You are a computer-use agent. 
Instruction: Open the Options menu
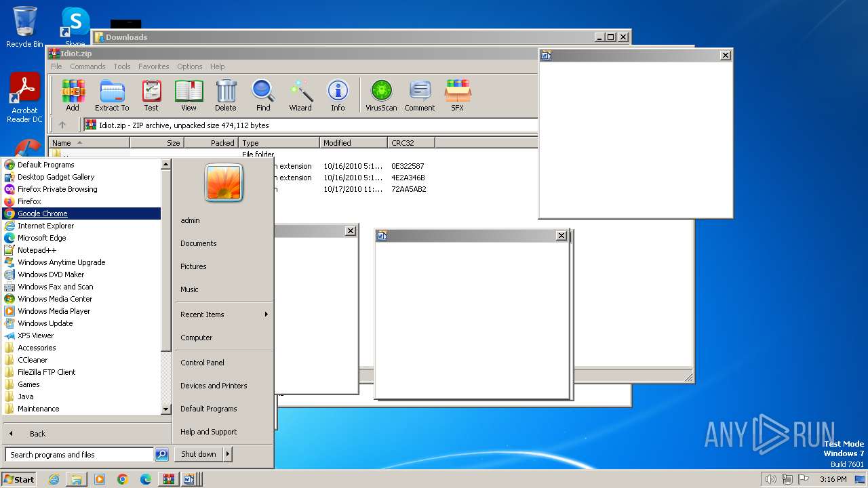coord(190,66)
